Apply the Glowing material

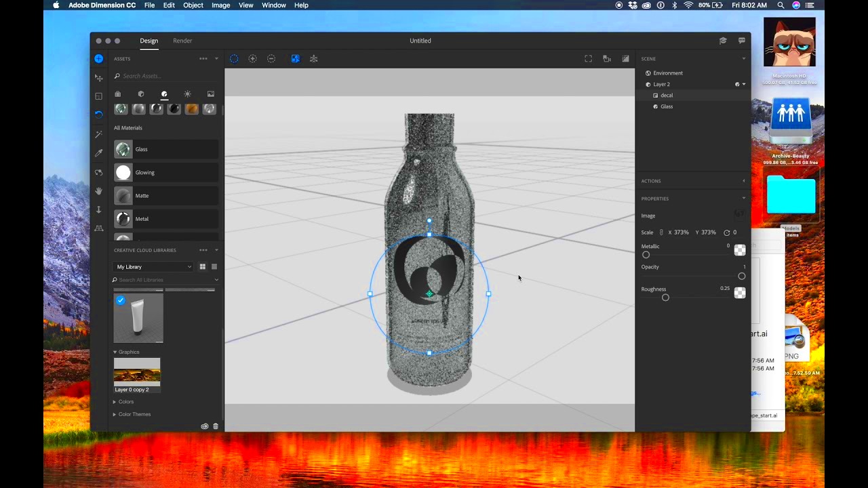165,173
